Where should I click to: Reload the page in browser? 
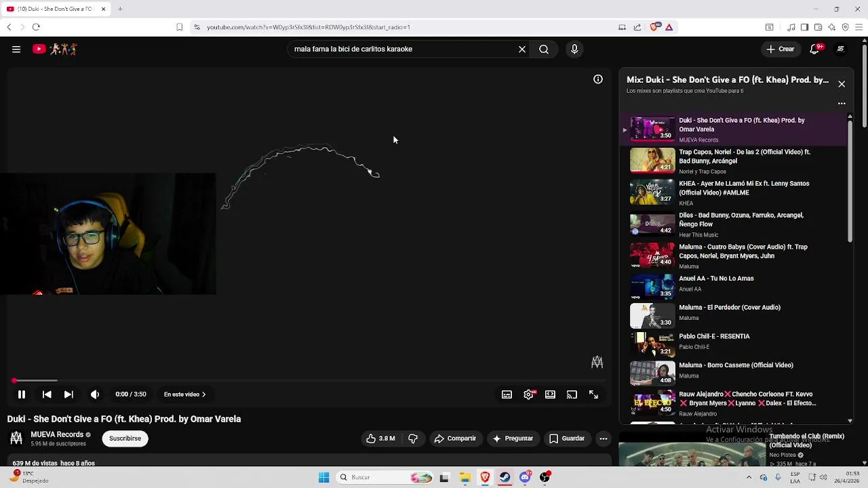tap(36, 27)
